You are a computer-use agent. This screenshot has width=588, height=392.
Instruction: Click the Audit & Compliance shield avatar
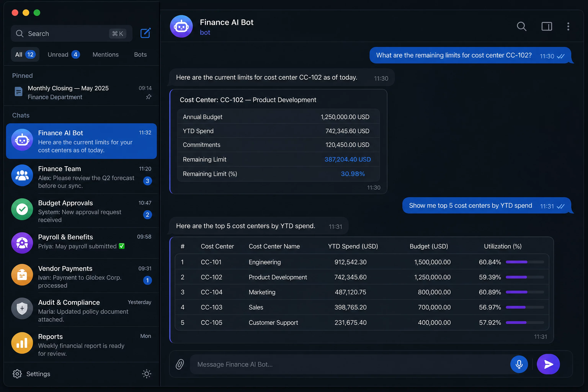[x=22, y=308]
